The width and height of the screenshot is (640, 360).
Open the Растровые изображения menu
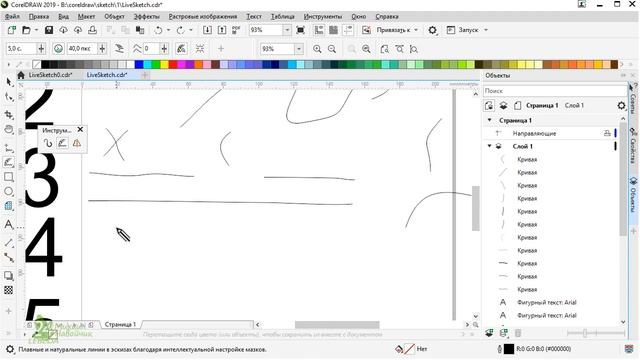coord(203,17)
